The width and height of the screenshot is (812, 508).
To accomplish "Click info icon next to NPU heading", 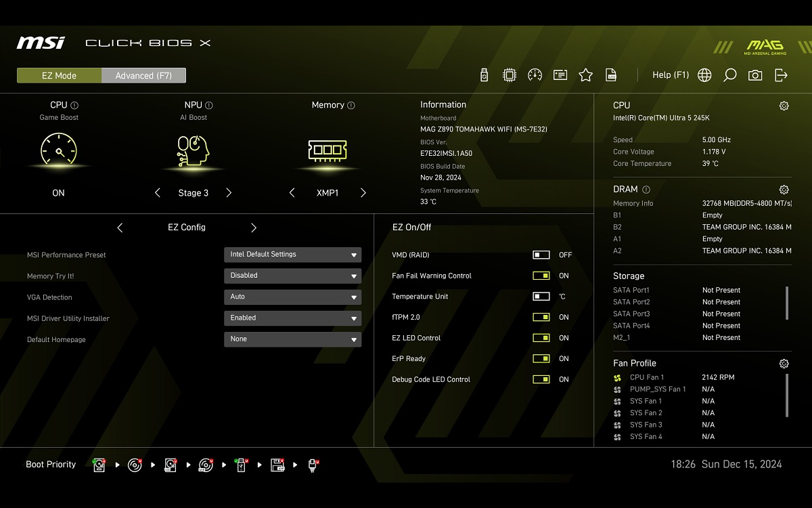I will click(209, 106).
